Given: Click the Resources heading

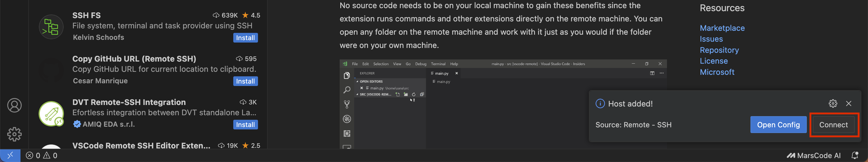Looking at the screenshot, I should (722, 8).
